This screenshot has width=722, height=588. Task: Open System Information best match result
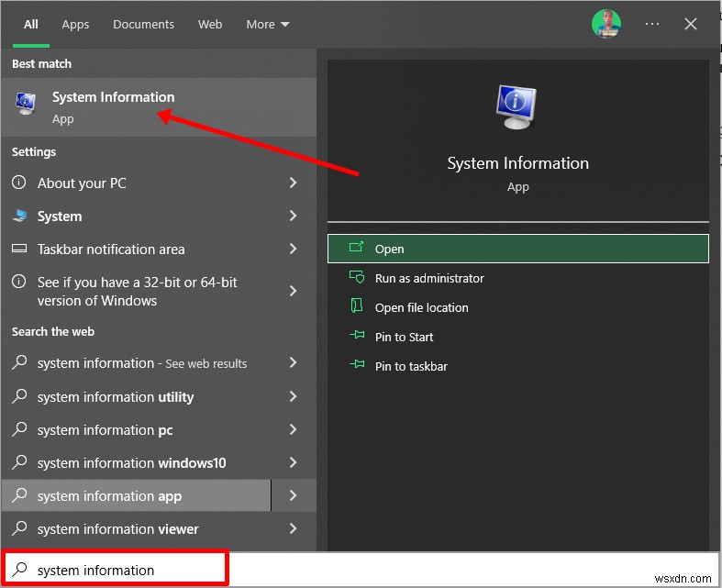[159, 107]
